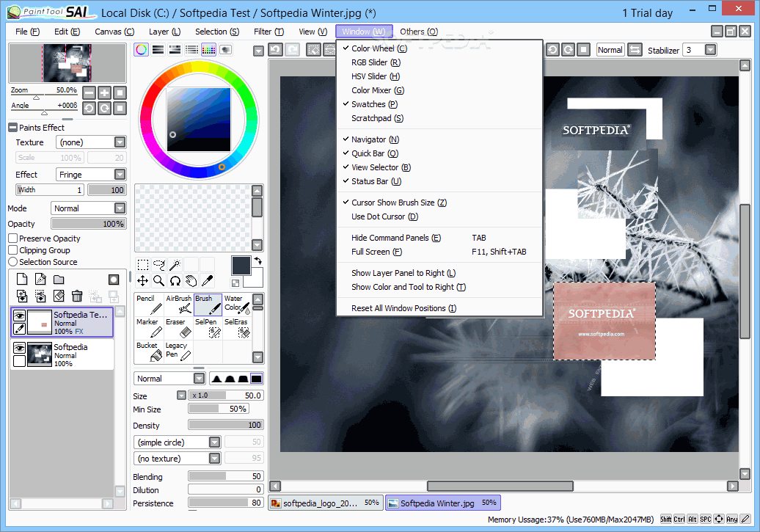
Task: Select the Brush tool
Action: point(208,305)
